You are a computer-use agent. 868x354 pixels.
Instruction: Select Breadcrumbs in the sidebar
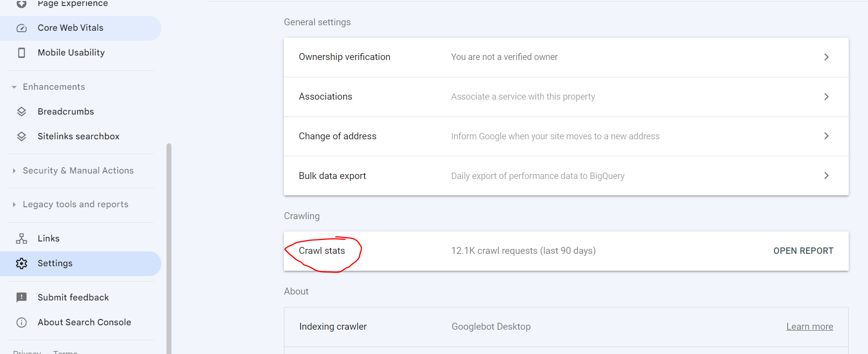click(81, 112)
